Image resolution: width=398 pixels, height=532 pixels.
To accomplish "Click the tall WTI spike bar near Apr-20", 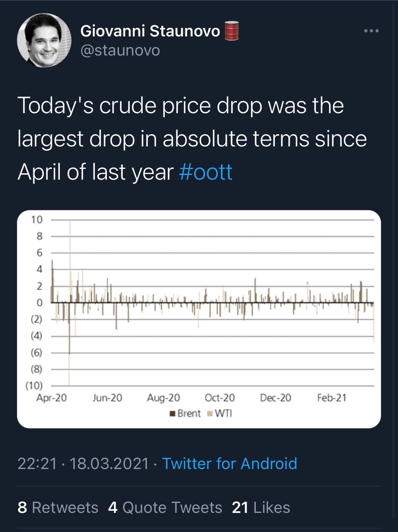I will pyautogui.click(x=69, y=303).
